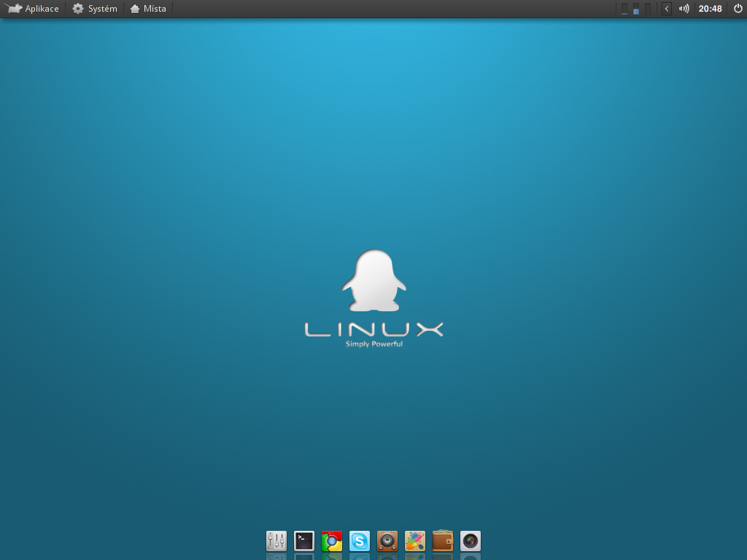This screenshot has width=747, height=560.
Task: Open the Systém menu
Action: 95,9
